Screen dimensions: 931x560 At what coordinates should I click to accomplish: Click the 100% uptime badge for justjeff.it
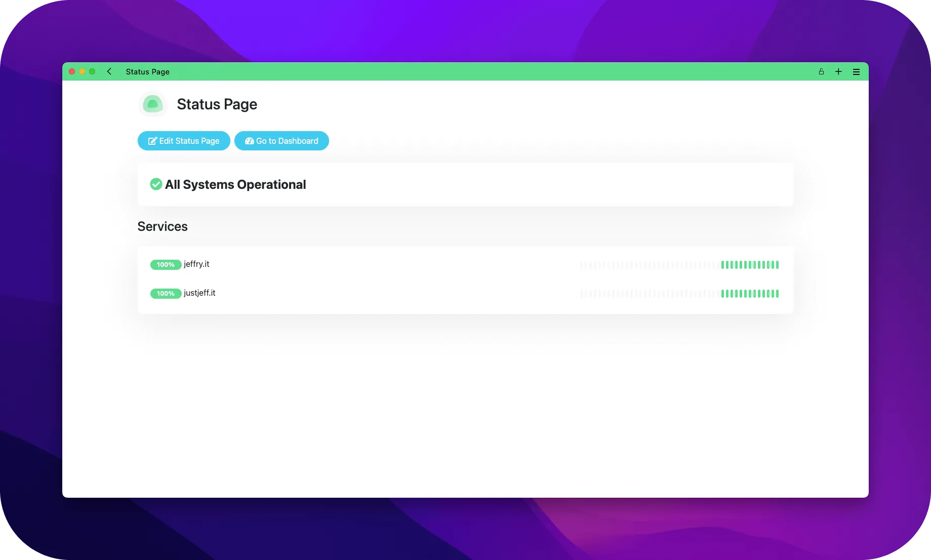click(166, 293)
